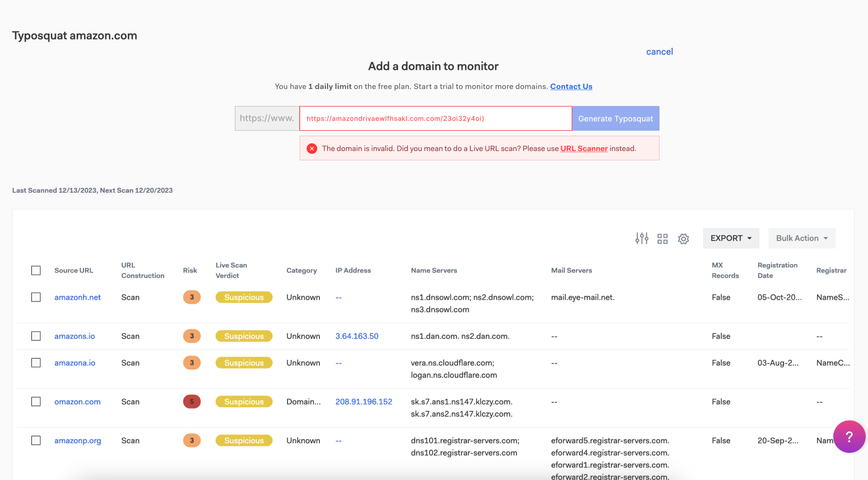Toggle the select-all header checkbox
This screenshot has height=480, width=868.
(36, 270)
